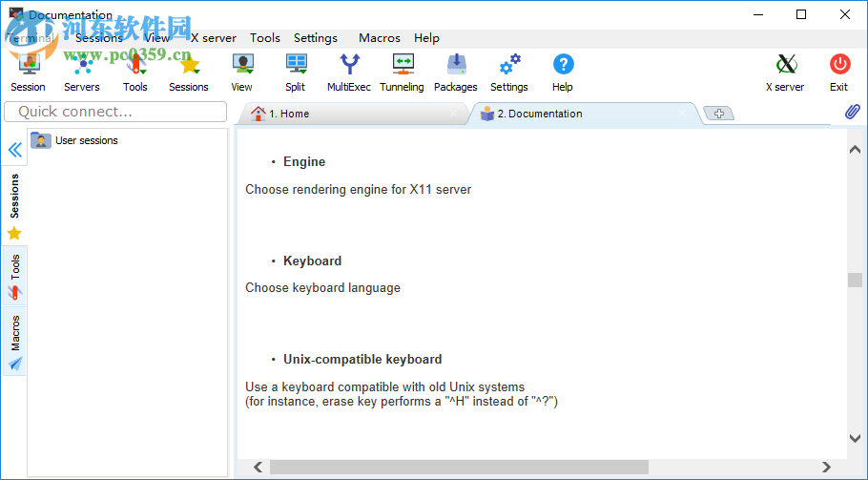Click the vertical scrollbar up arrow
This screenshot has width=868, height=480.
click(855, 150)
